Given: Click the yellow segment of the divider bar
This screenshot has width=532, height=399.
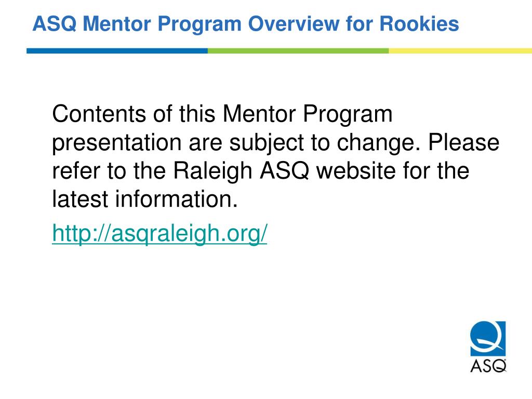Looking at the screenshot, I should (x=460, y=51).
